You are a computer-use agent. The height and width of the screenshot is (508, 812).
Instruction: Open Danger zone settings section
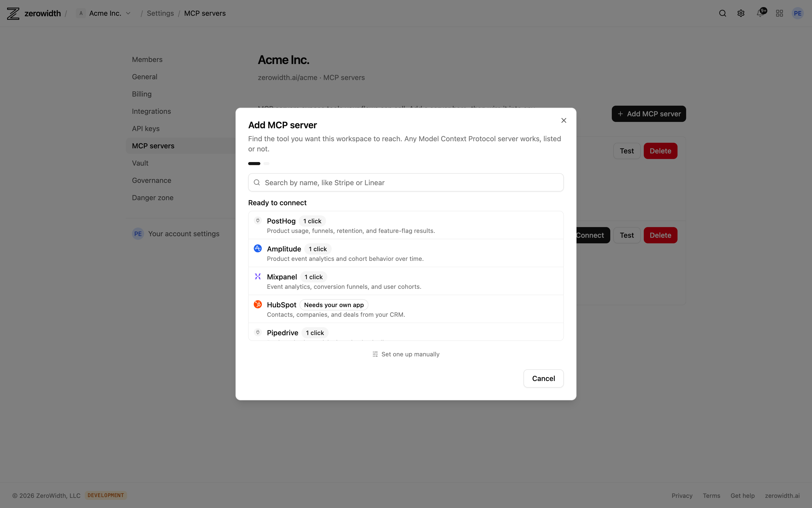click(x=153, y=198)
